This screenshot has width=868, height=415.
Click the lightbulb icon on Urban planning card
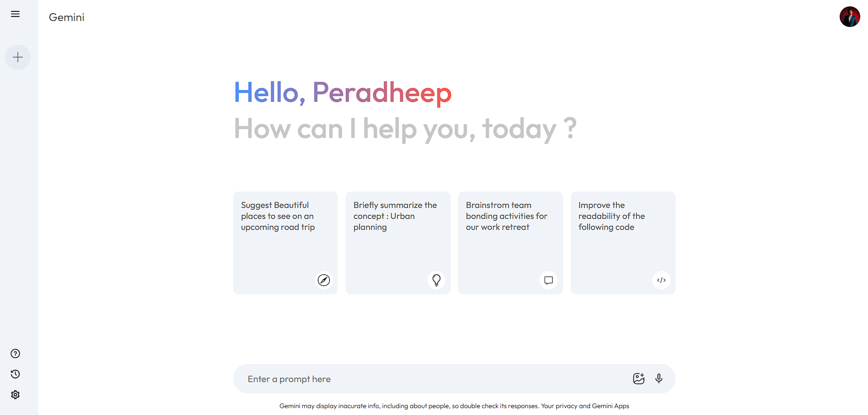click(437, 280)
